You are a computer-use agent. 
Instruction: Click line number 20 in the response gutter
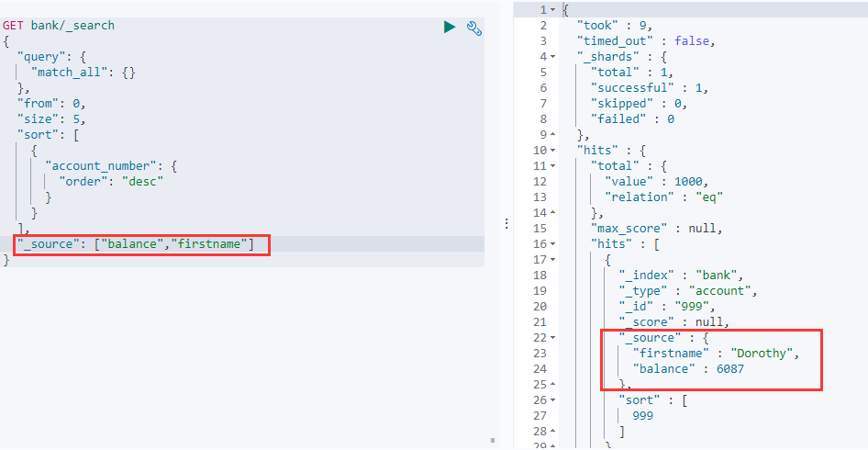(540, 306)
